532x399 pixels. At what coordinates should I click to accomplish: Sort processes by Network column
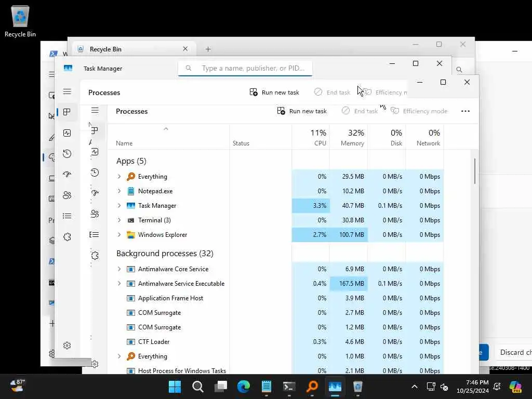click(x=425, y=137)
